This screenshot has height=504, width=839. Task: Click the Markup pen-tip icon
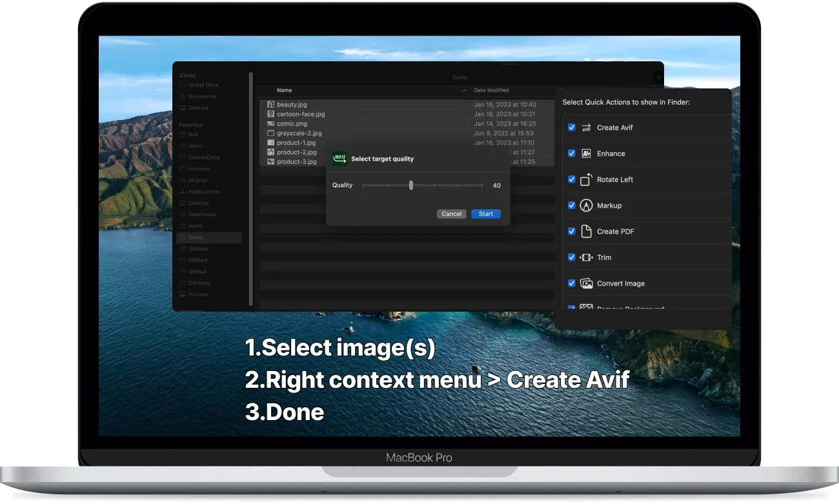tap(586, 205)
